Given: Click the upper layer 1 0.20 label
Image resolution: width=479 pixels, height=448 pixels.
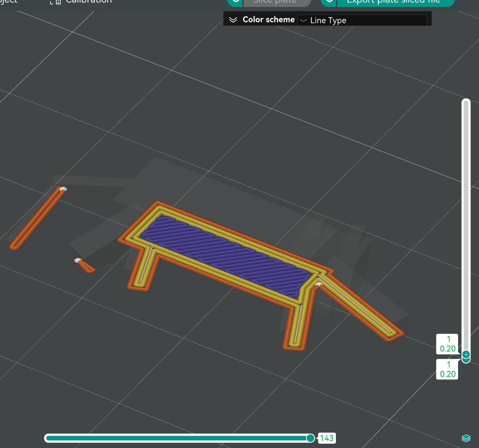Looking at the screenshot, I should tap(447, 344).
